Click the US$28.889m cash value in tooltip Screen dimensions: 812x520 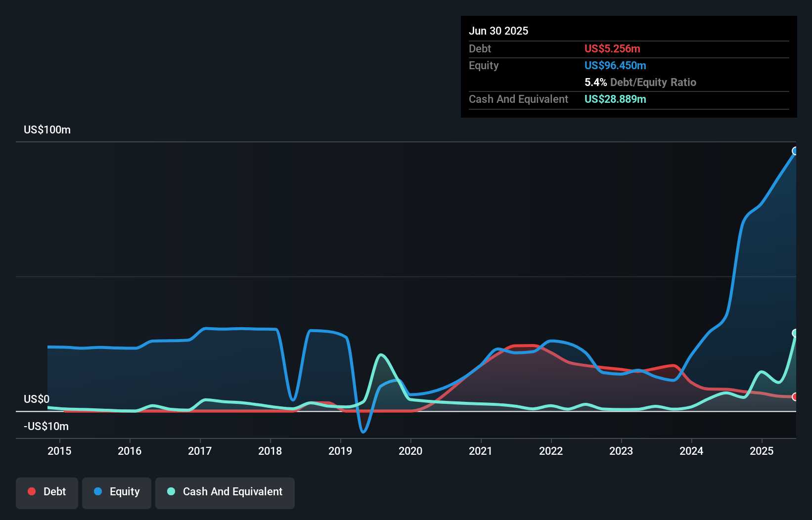(x=615, y=99)
